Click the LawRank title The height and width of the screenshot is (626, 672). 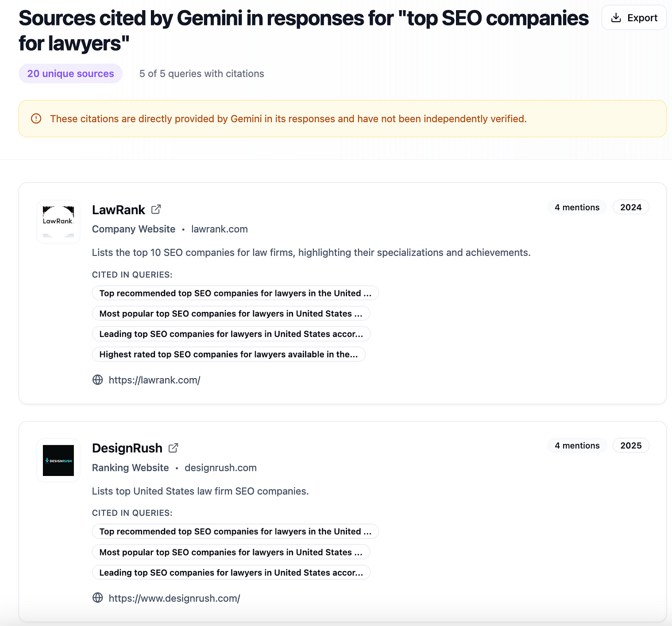click(119, 210)
